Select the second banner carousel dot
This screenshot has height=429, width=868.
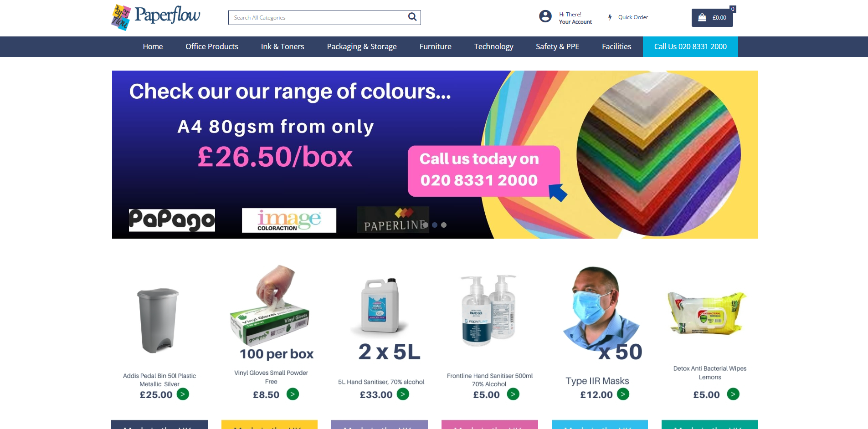pos(435,225)
